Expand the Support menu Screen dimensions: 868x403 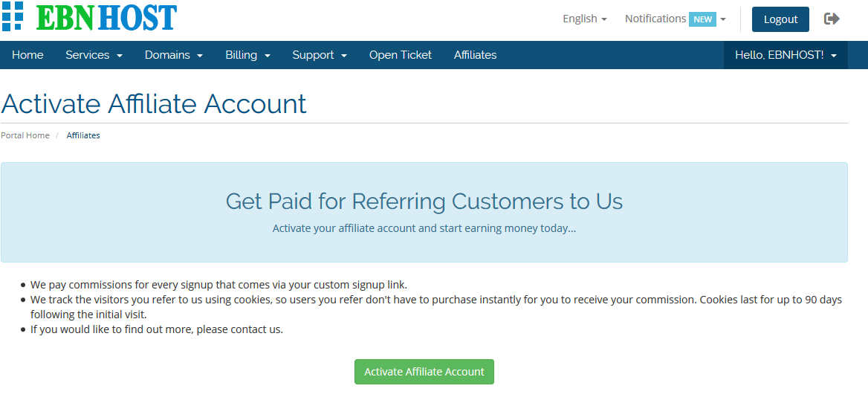click(320, 55)
